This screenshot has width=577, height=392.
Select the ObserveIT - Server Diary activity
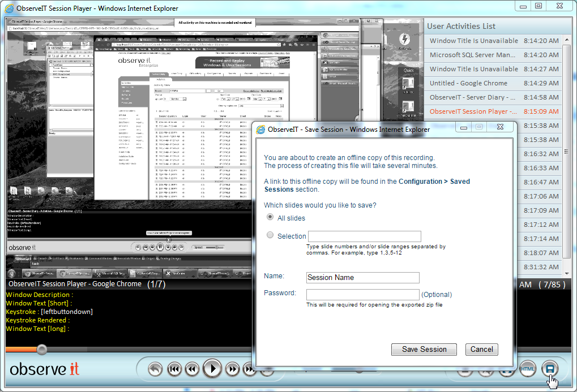pyautogui.click(x=494, y=97)
